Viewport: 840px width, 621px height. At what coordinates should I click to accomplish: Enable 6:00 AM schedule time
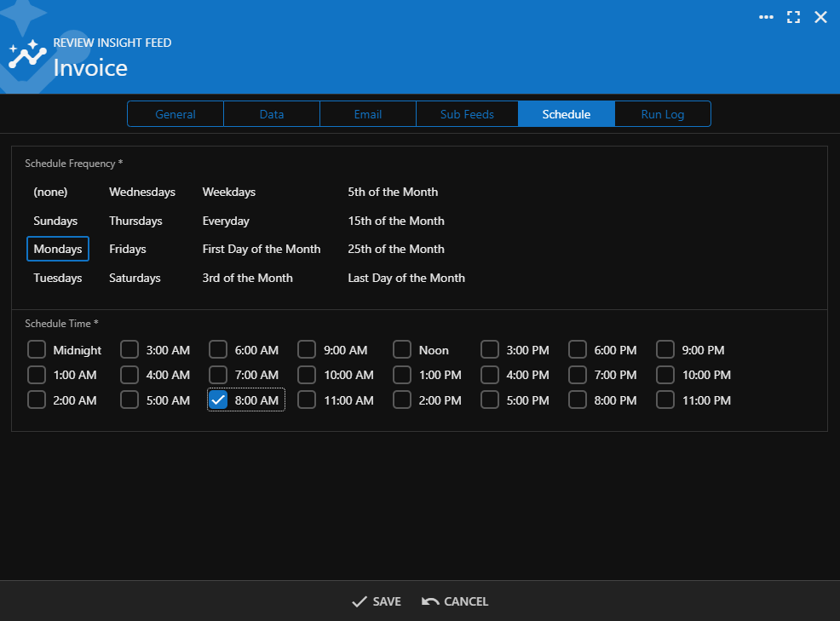click(218, 349)
